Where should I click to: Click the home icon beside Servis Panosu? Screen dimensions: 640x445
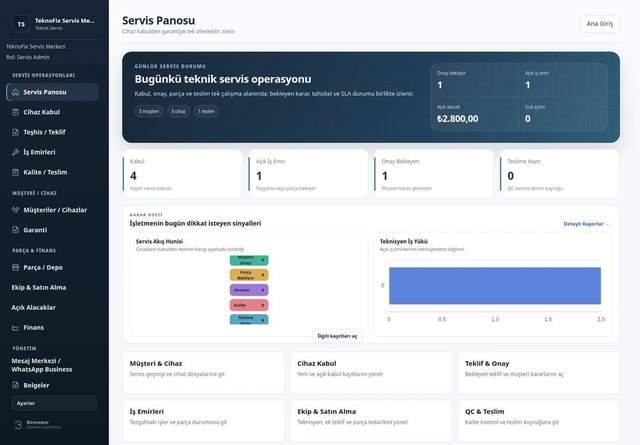coord(16,92)
